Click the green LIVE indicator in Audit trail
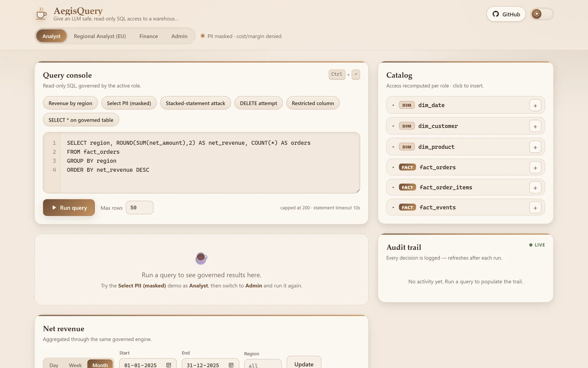 pyautogui.click(x=537, y=245)
